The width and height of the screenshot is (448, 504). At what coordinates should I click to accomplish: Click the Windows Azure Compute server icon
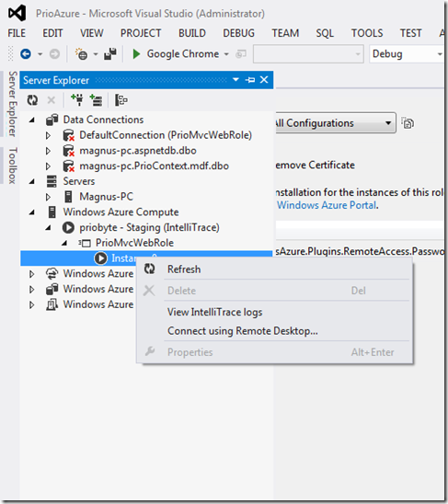(x=52, y=212)
